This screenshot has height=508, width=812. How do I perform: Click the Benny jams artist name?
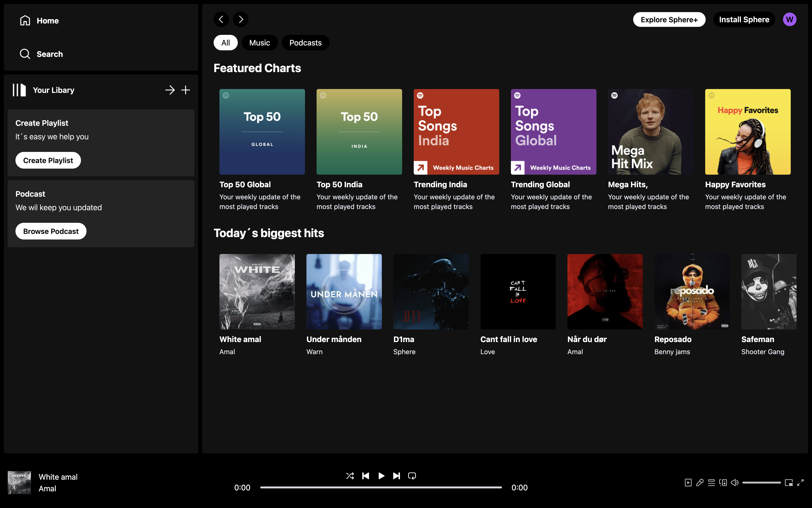pos(672,352)
